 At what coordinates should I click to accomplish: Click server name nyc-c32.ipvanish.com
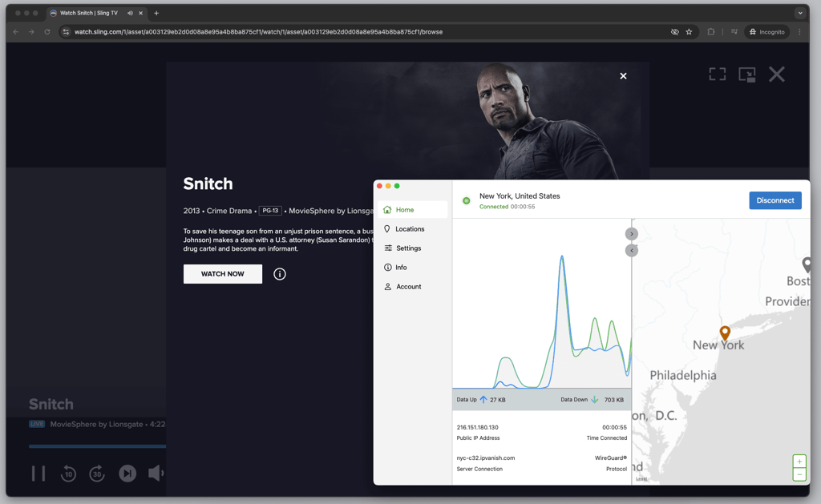point(486,458)
